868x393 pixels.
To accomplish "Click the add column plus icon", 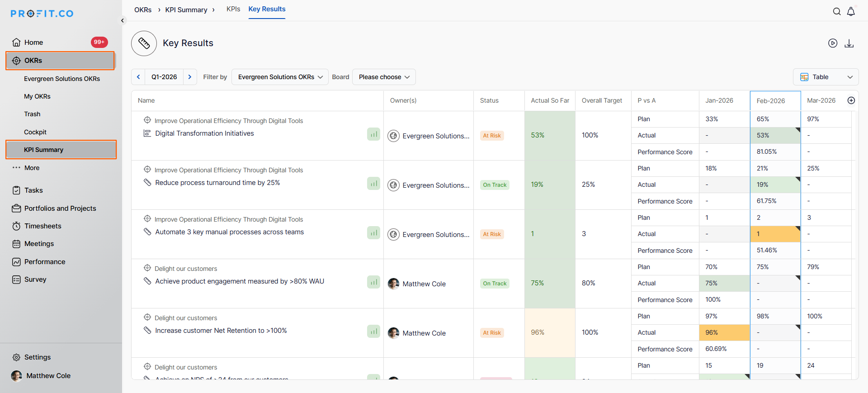I will pos(851,100).
